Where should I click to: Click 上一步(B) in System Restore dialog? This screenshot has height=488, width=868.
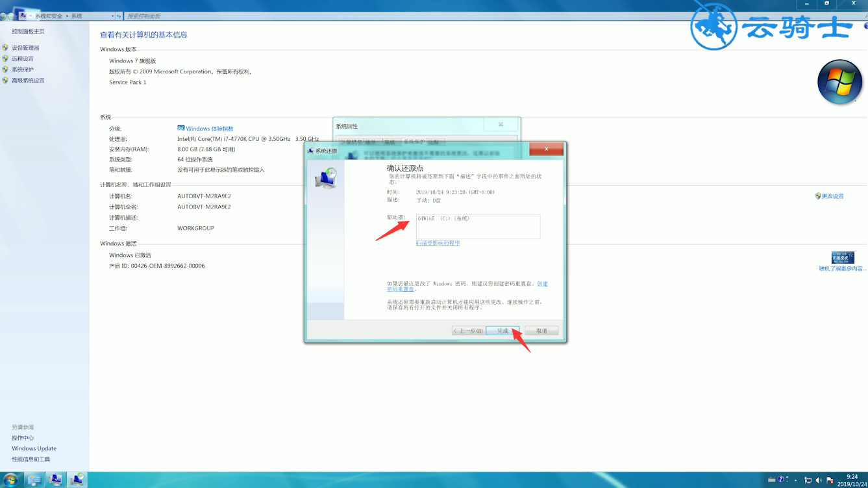(x=468, y=331)
